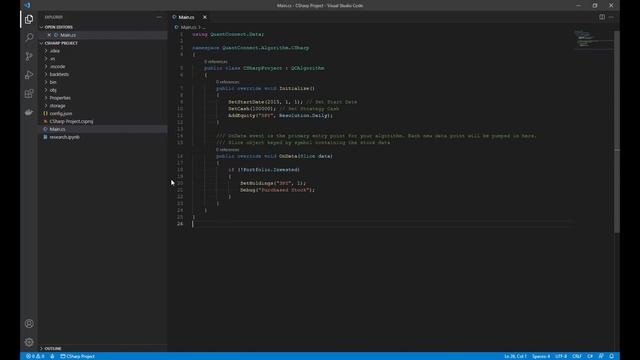Expand the Outline section
This screenshot has height=360, width=640.
point(53,349)
